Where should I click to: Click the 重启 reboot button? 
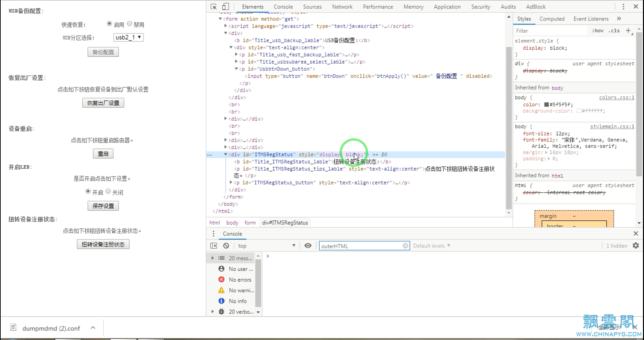tap(103, 154)
